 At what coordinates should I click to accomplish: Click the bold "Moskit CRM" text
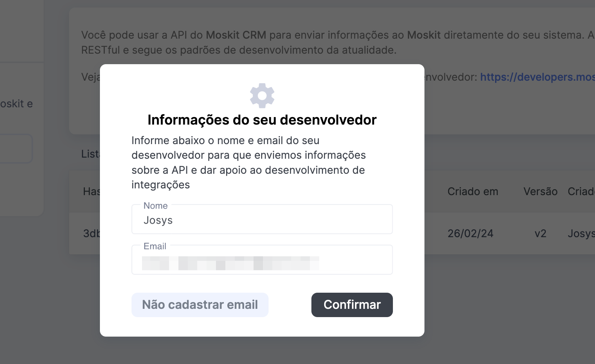click(x=236, y=35)
